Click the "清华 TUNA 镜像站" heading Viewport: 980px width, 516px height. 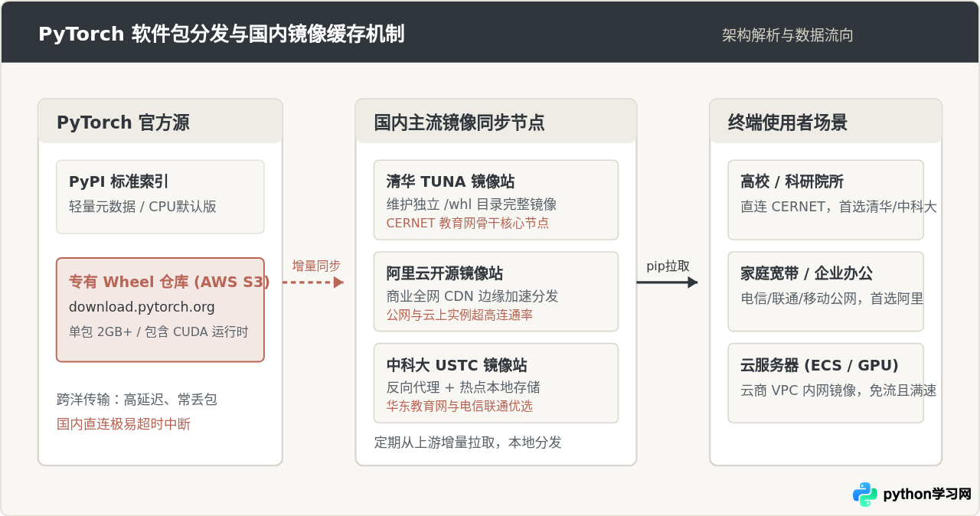coord(450,181)
